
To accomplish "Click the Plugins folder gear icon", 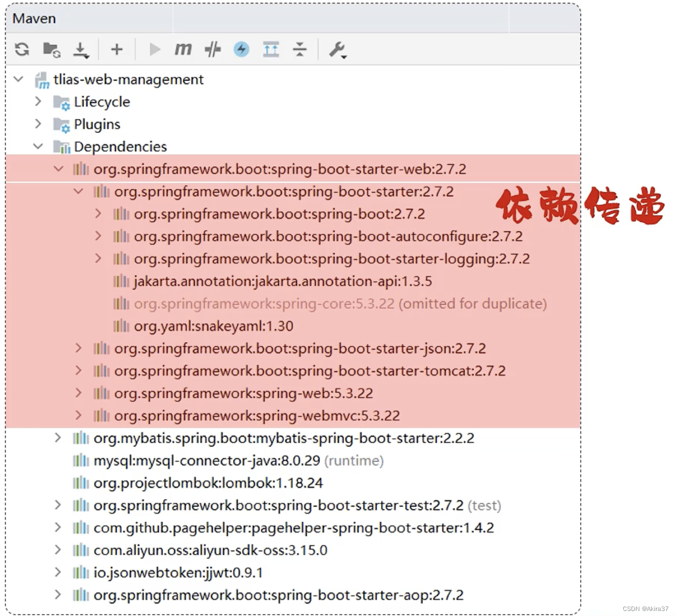I will (x=62, y=125).
